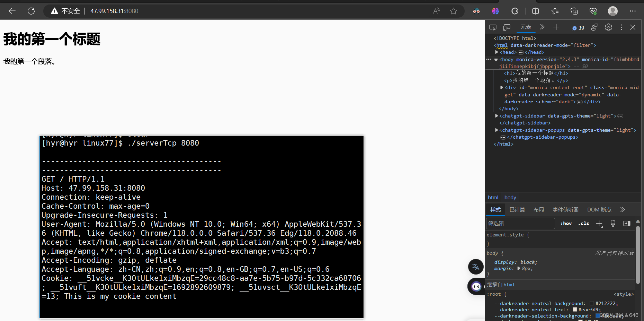This screenshot has height=321, width=644.
Task: Expand the head element node
Action: [497, 52]
